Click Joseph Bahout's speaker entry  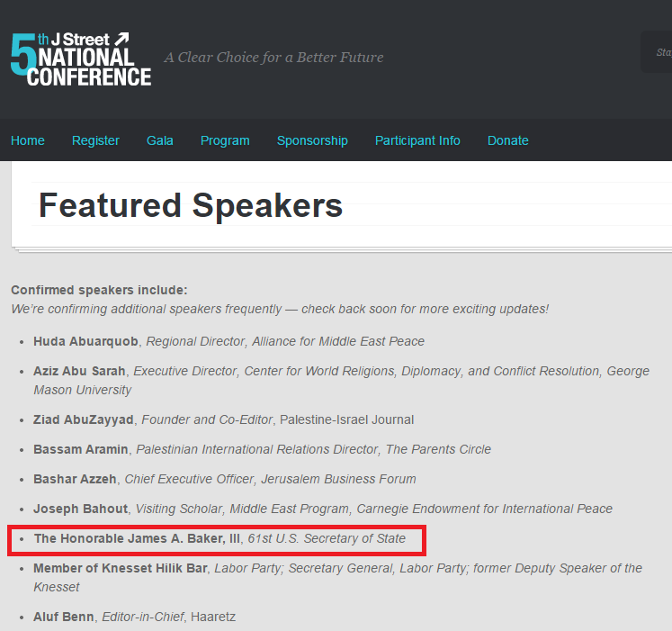[81, 509]
